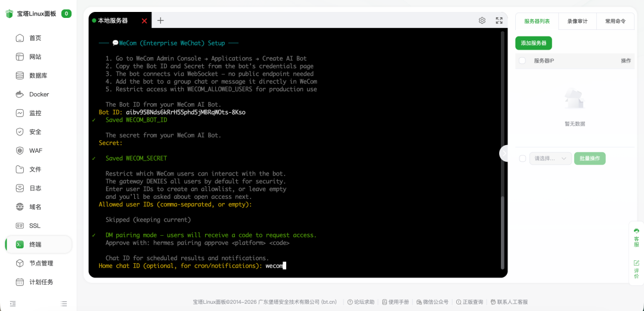This screenshot has width=644, height=311.
Task: Open 联系人工客服 footer link
Action: point(509,302)
